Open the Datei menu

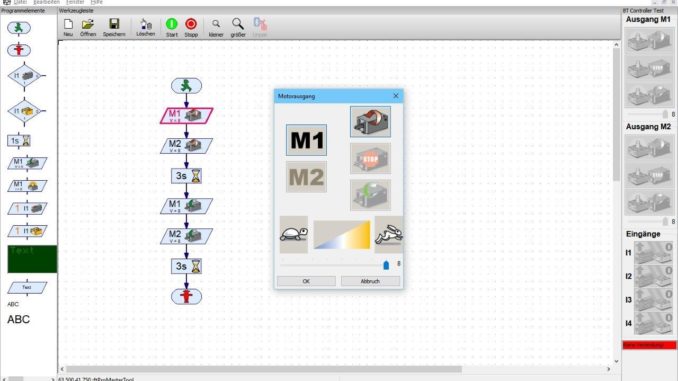coord(20,2)
